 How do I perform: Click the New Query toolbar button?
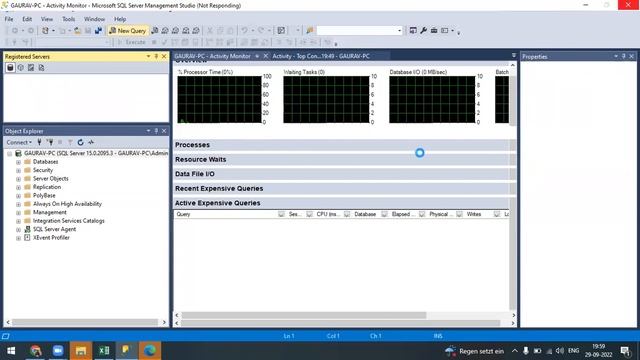[x=127, y=31]
